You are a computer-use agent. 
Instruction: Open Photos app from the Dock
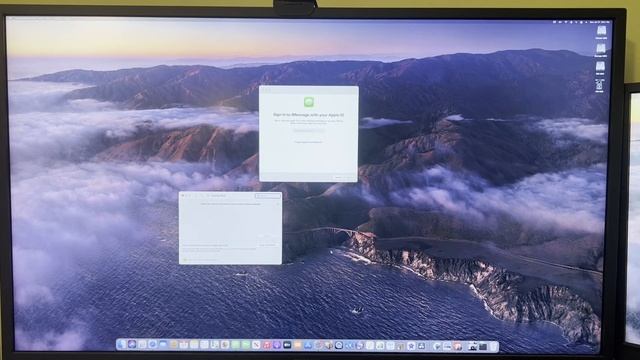tap(225, 345)
